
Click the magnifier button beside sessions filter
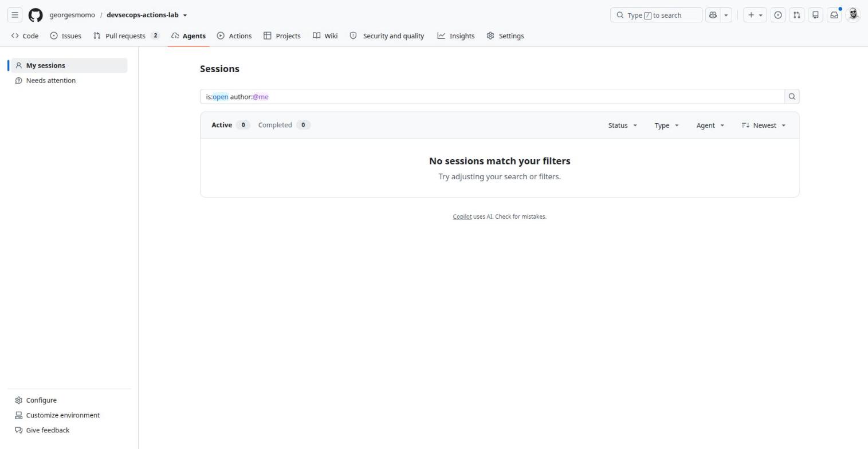click(x=792, y=97)
